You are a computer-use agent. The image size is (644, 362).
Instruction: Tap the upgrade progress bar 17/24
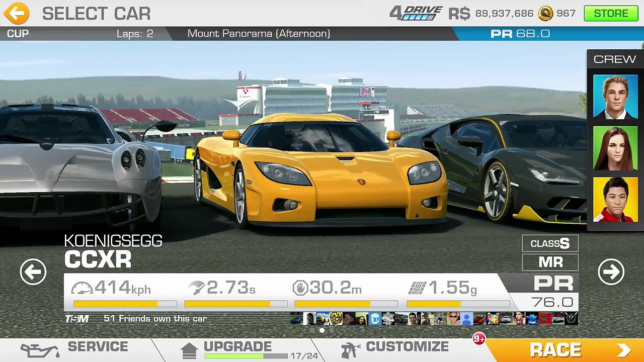(x=246, y=356)
